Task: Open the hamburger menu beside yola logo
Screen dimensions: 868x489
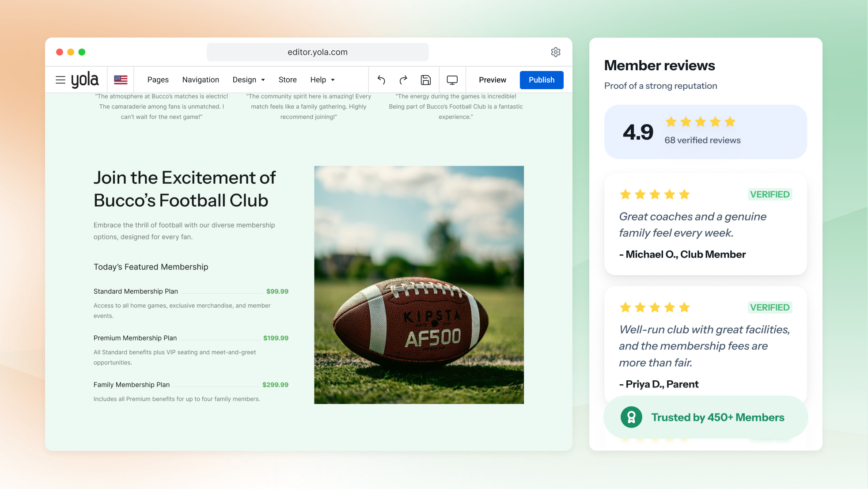Action: click(x=61, y=80)
